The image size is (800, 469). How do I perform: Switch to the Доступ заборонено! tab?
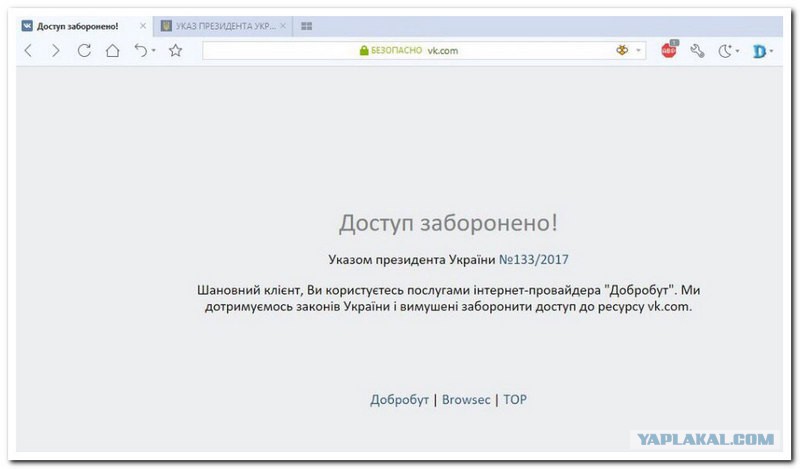(85, 26)
